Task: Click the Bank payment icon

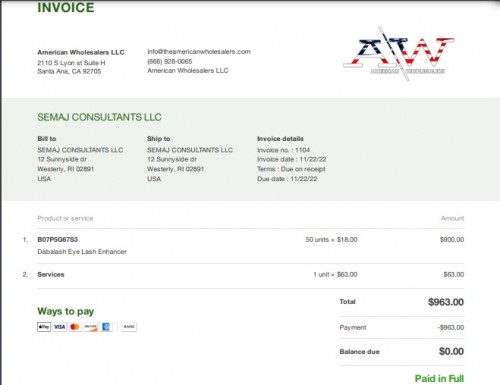Action: point(129,327)
